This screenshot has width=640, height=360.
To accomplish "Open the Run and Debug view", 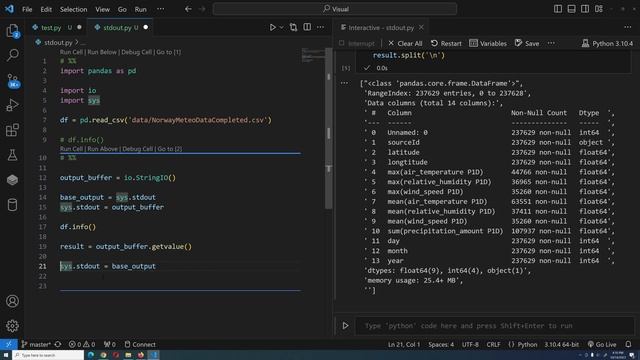I will point(13,105).
